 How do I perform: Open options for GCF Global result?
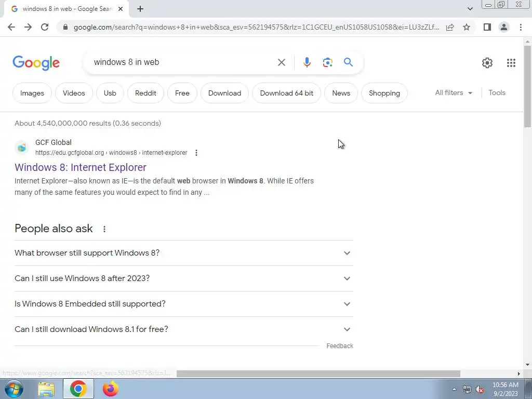tap(196, 153)
